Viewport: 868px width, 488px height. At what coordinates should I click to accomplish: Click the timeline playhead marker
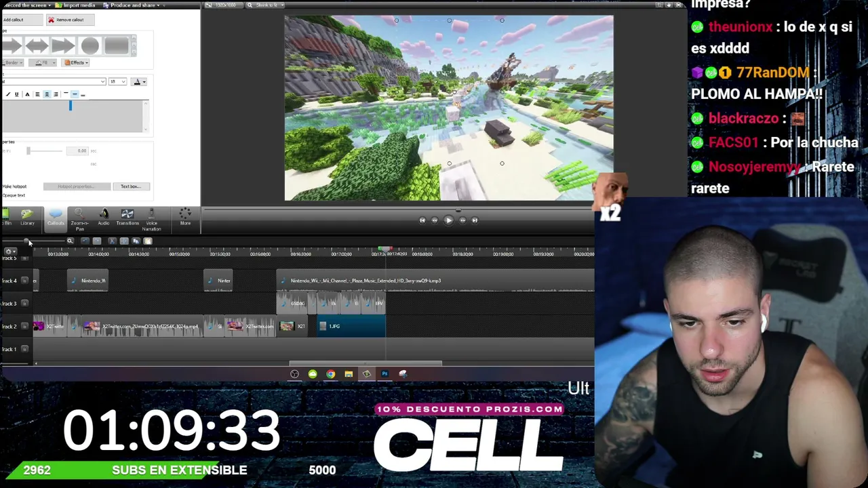(384, 249)
